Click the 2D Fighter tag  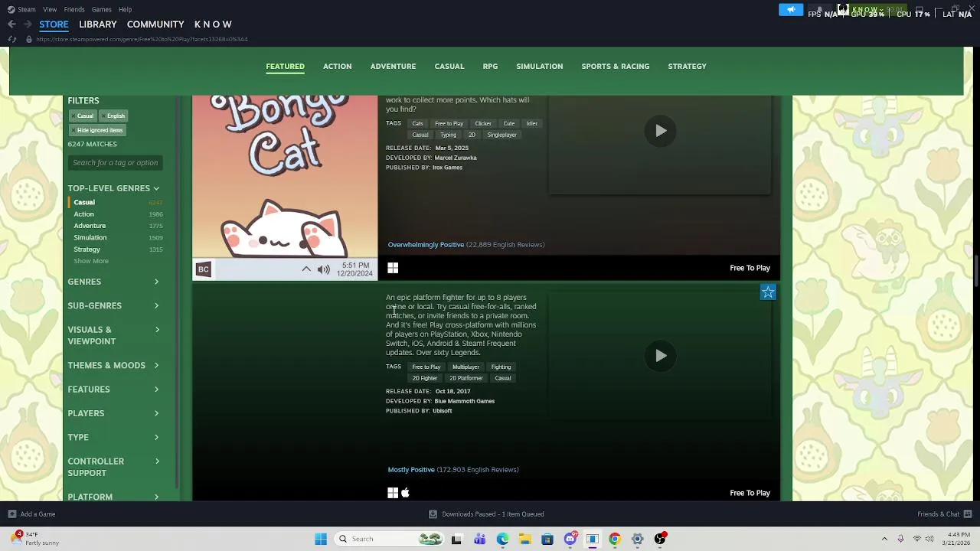coord(425,378)
